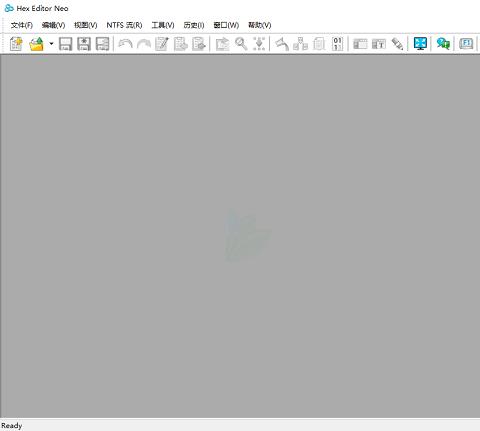This screenshot has height=431, width=480.
Task: Click the Hex Editor Neo title icon
Action: click(9, 8)
